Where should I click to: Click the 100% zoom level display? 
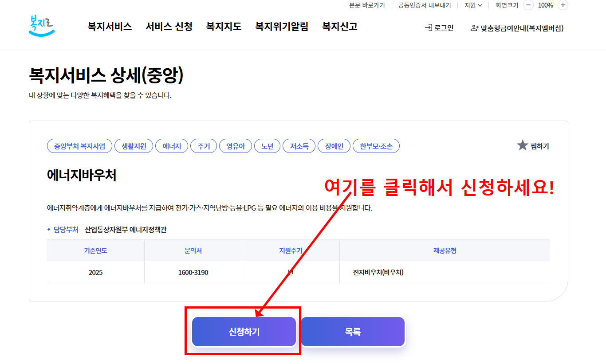coord(545,5)
